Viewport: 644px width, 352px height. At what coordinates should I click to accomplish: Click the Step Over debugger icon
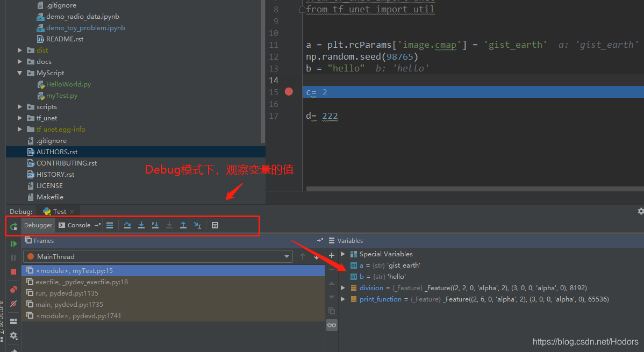(127, 225)
